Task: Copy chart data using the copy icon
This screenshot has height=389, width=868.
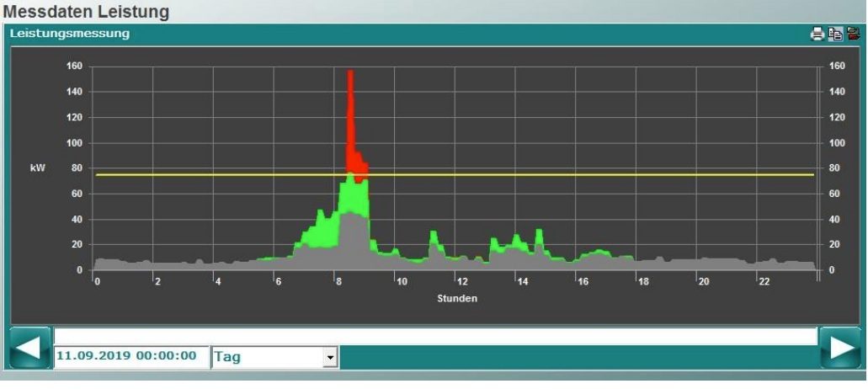Action: point(835,35)
